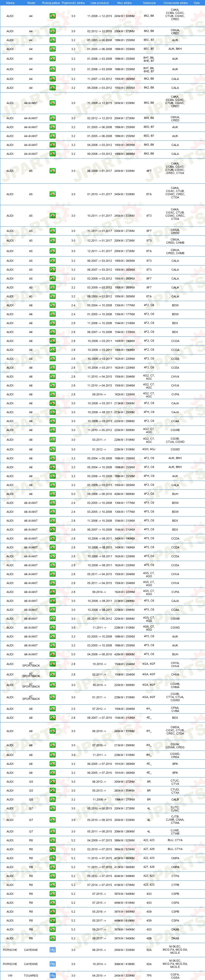Click petrol icon for A7 Sportback 228kW row
Viewport: 205px width, 980px height.
pos(52,697)
